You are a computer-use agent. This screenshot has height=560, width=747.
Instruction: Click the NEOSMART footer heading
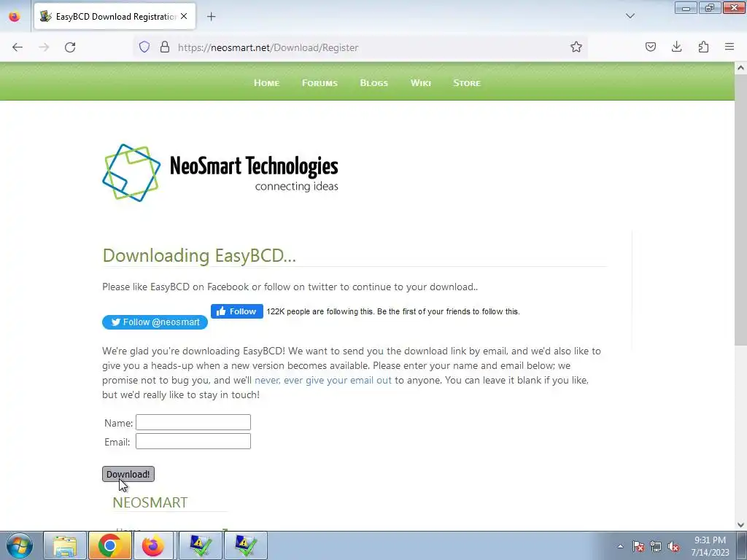[x=150, y=502]
